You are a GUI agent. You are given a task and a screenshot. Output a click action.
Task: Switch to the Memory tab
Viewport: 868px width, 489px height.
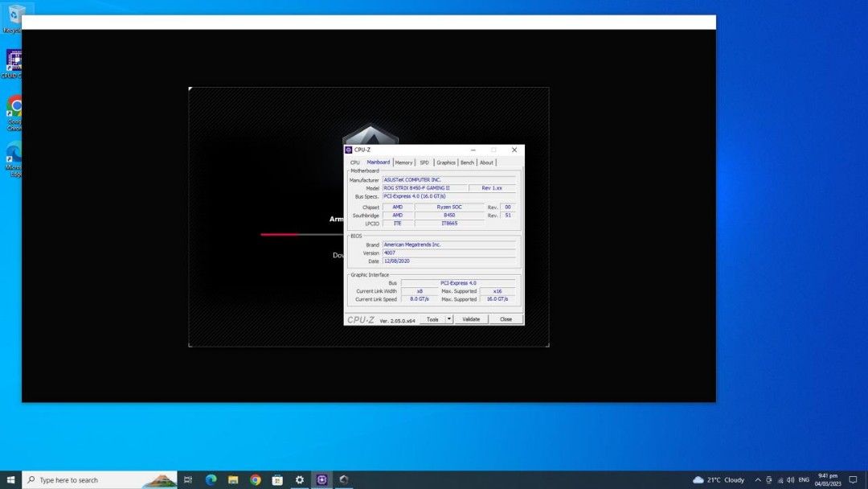(403, 162)
